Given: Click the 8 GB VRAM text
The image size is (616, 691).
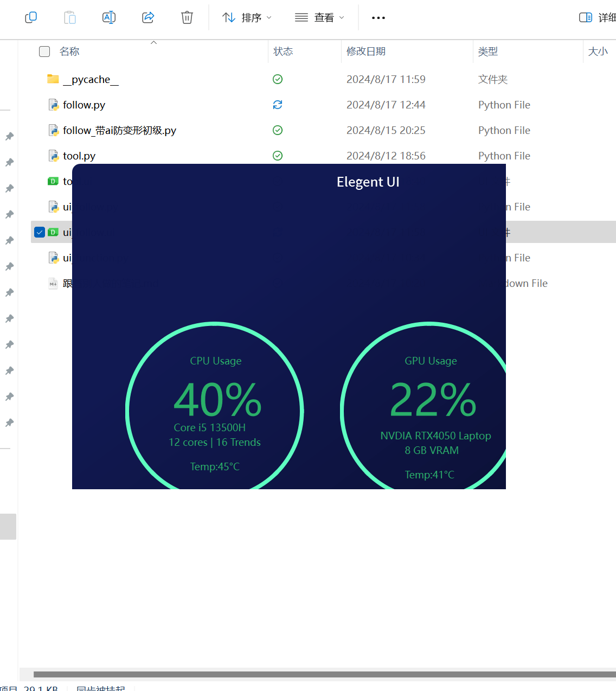Looking at the screenshot, I should [x=432, y=450].
